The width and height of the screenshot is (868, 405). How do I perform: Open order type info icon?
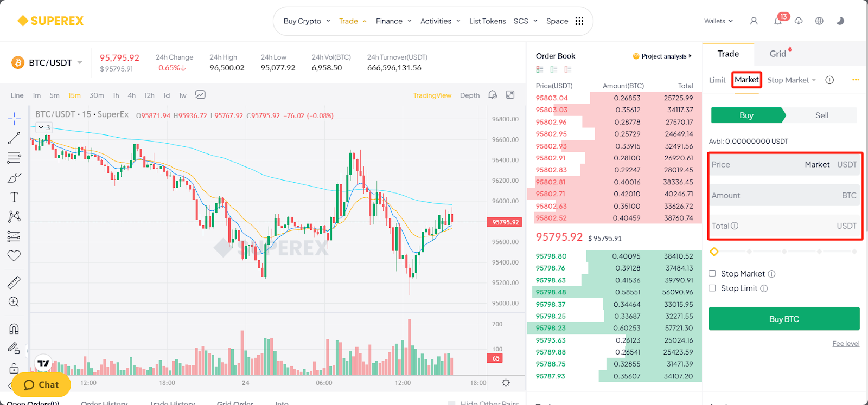829,80
